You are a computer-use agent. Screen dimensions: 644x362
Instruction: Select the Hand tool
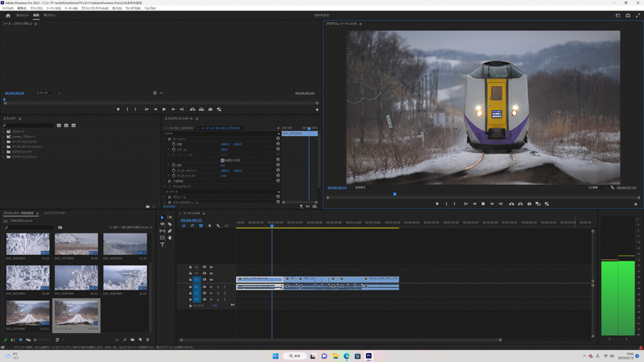coord(170,237)
